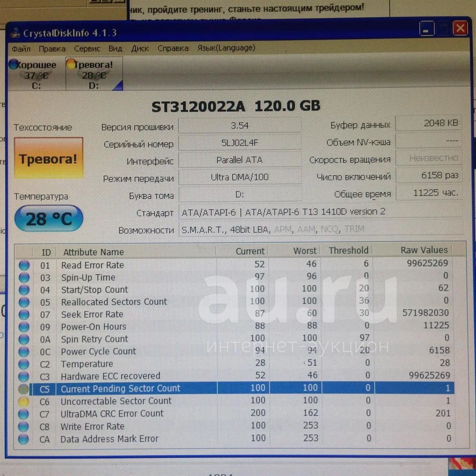Click the serial number field 5LJ02L4F

(239, 143)
